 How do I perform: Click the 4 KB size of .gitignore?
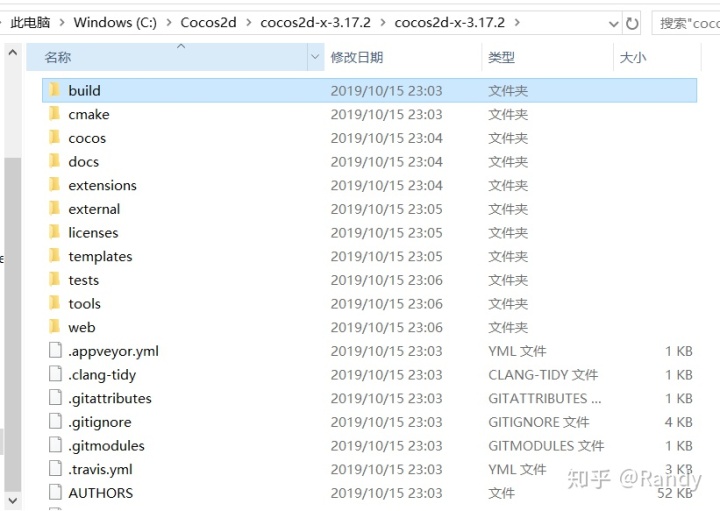[x=679, y=422]
